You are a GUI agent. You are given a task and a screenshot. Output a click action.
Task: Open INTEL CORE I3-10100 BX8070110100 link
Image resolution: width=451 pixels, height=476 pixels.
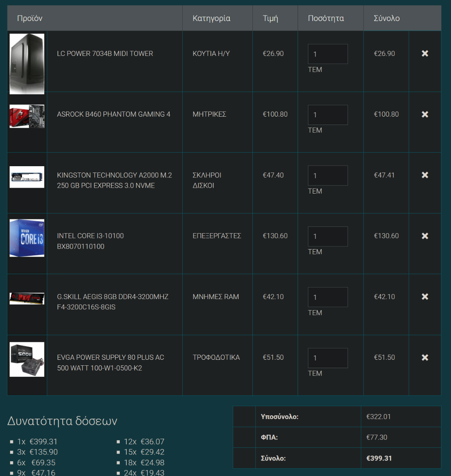[90, 241]
